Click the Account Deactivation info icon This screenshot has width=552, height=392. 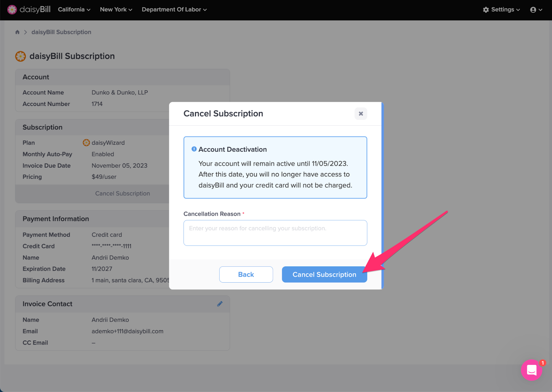pyautogui.click(x=194, y=149)
